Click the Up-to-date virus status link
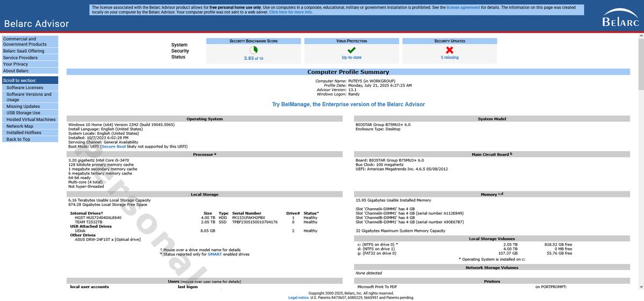Viewport: 644px width, 301px height. (352, 57)
